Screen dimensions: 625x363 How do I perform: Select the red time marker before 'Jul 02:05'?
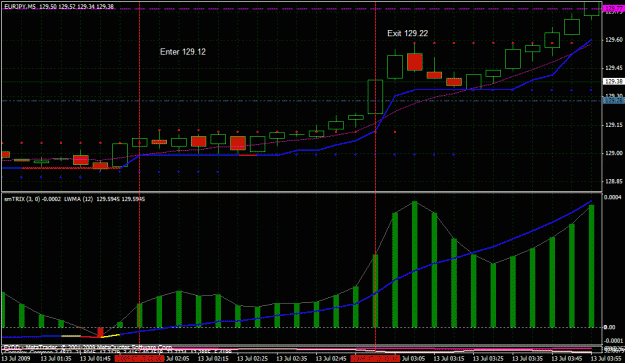[139, 359]
